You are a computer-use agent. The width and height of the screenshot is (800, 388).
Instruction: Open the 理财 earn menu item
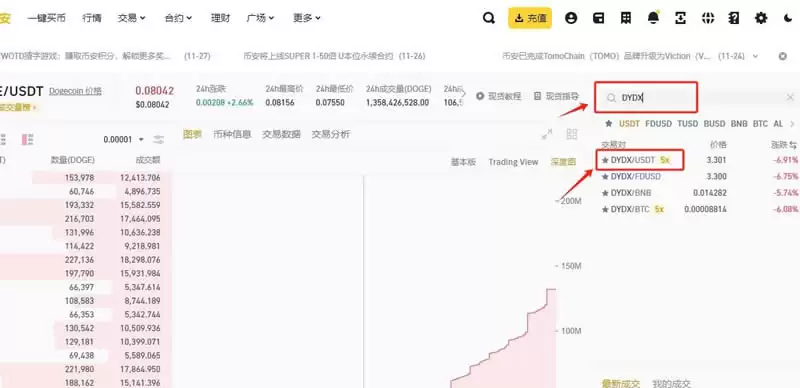(x=220, y=18)
